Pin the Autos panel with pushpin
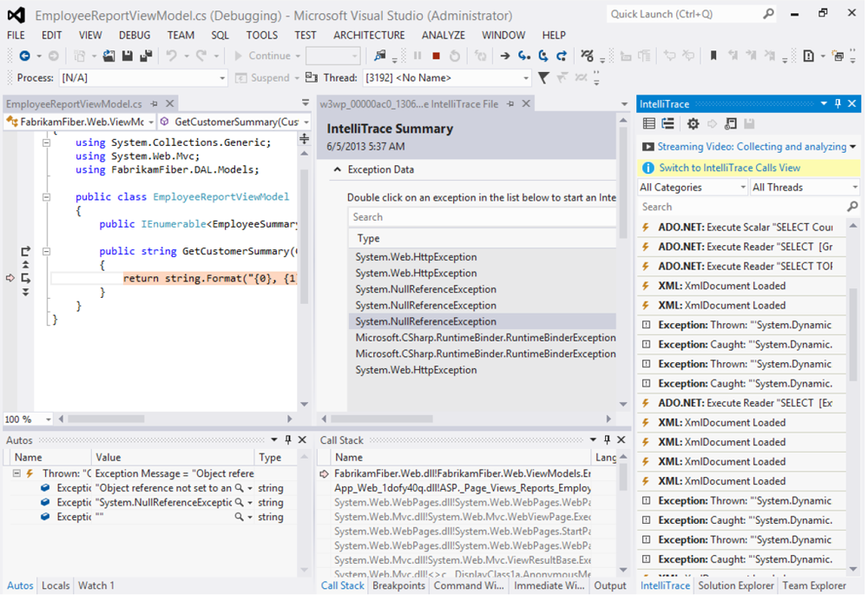 [288, 440]
